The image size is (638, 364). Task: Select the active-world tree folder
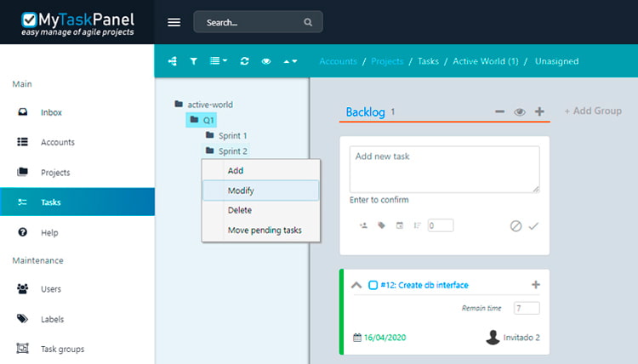[204, 105]
